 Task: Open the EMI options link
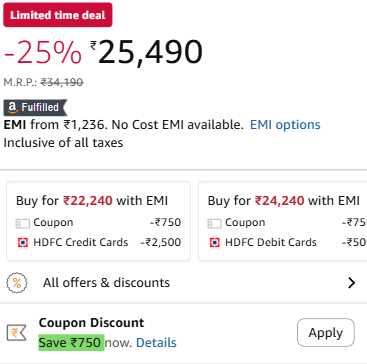(285, 125)
